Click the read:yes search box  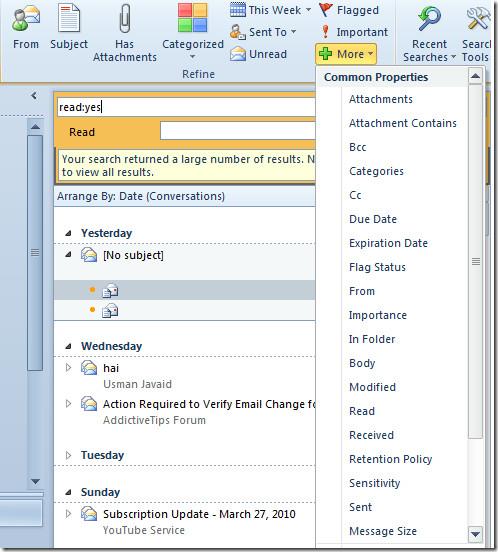186,107
